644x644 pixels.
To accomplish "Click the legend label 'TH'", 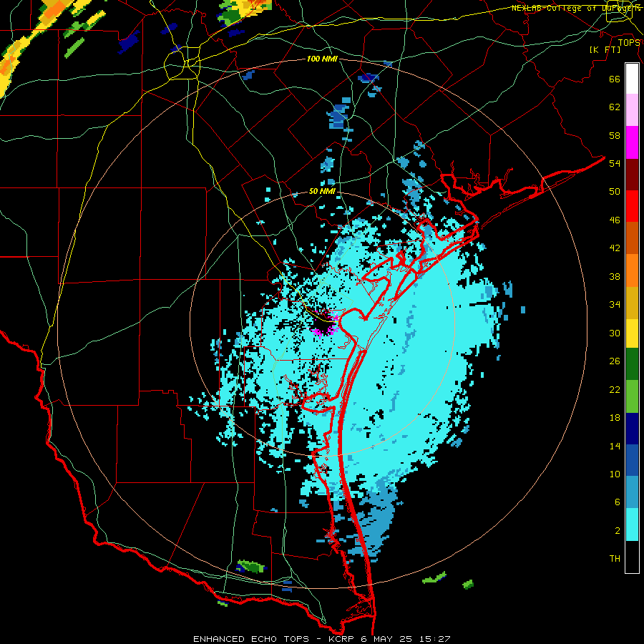I will (x=615, y=559).
